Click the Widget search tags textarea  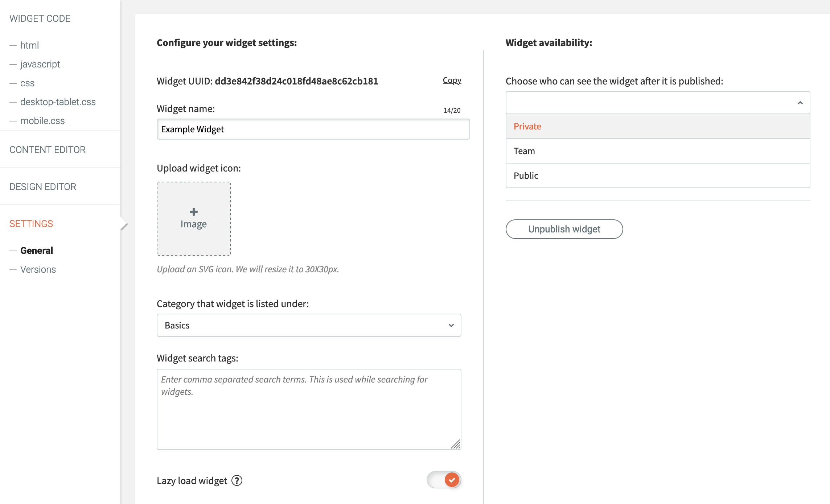coord(309,409)
